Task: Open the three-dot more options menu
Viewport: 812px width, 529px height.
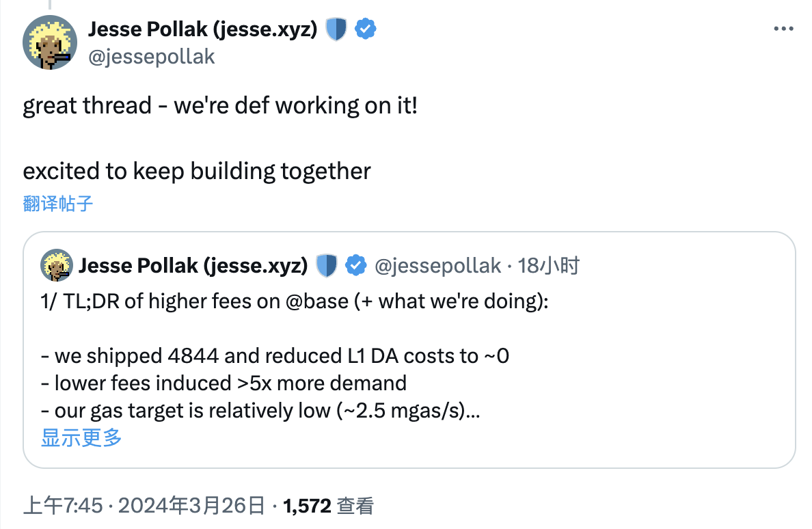Action: [x=783, y=29]
